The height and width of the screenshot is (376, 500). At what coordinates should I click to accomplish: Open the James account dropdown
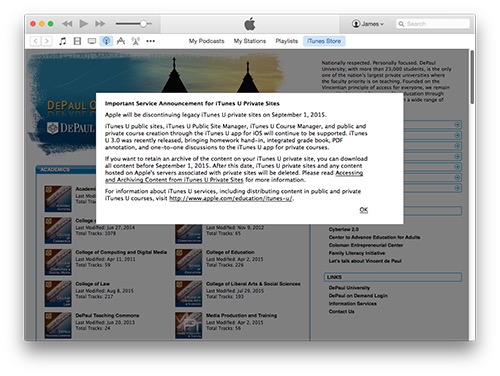pos(368,24)
